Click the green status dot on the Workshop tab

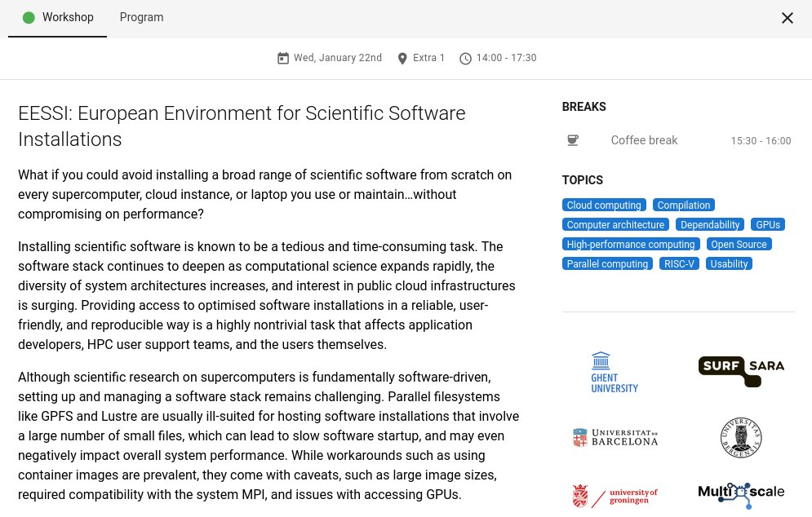[29, 17]
